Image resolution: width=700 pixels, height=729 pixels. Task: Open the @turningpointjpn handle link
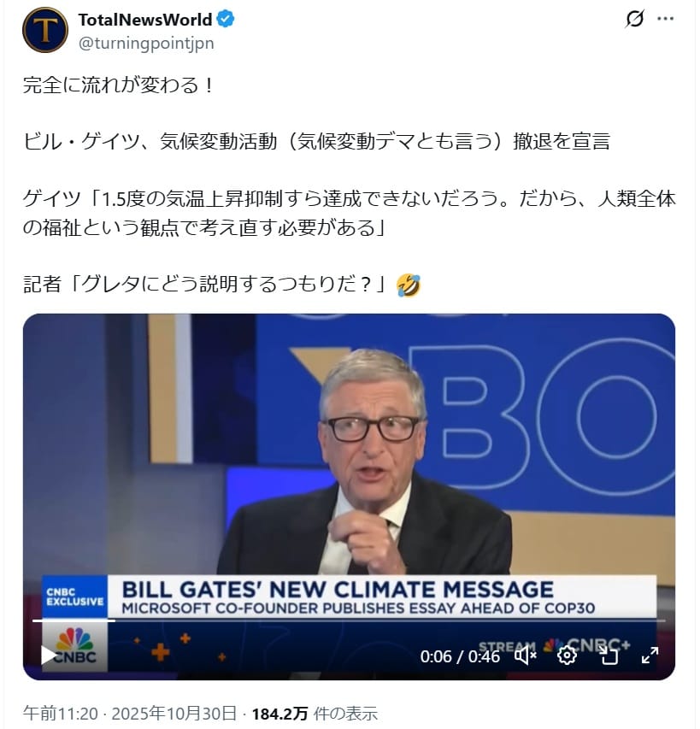coord(146,44)
